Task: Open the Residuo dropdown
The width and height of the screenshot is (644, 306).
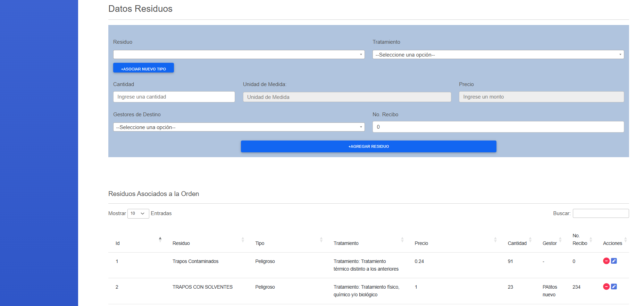Action: pos(239,54)
